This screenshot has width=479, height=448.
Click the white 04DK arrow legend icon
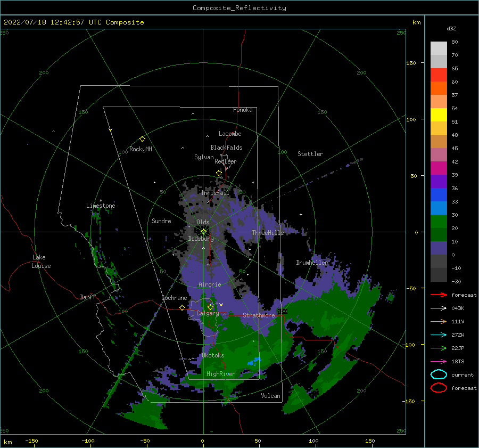439,308
